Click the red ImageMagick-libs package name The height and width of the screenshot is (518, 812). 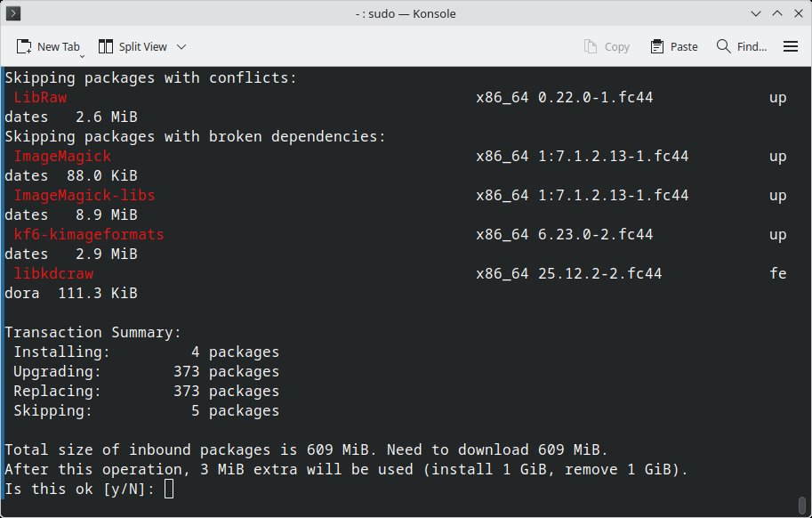coord(84,195)
